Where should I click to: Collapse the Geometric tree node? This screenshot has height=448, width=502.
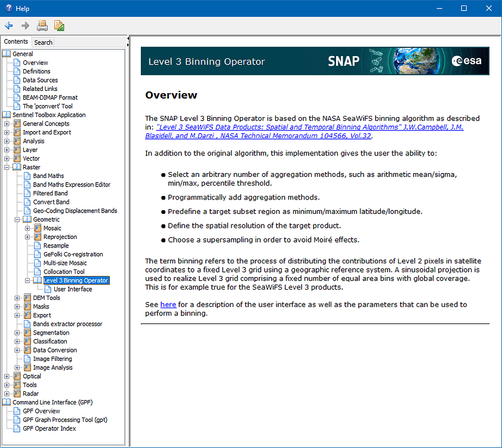click(17, 219)
